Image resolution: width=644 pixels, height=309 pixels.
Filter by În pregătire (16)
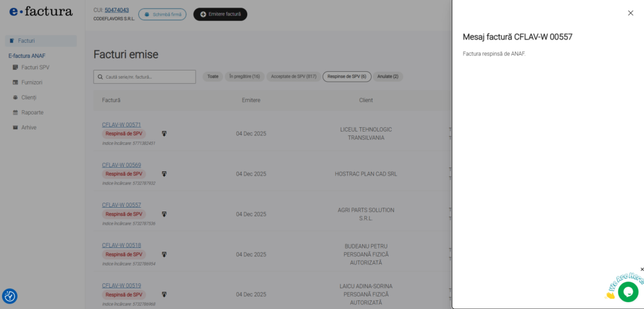(244, 76)
